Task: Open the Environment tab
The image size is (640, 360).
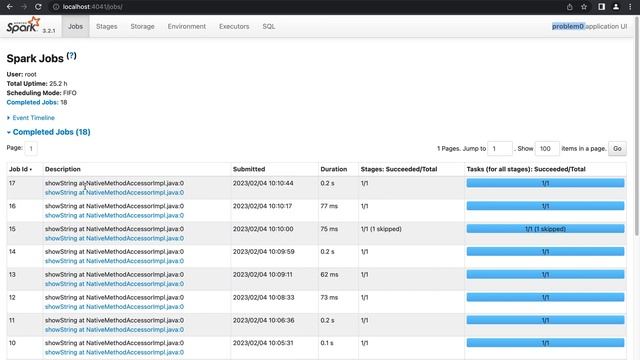Action: tap(187, 26)
